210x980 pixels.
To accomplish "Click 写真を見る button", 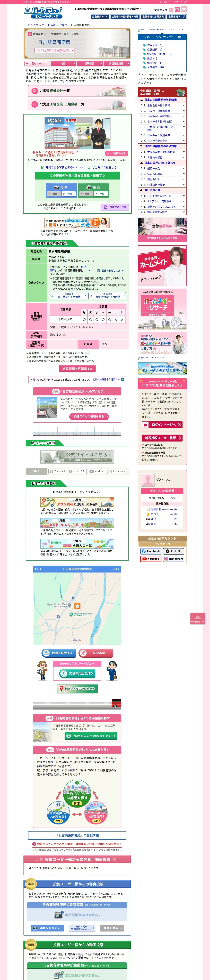I will (x=112, y=928).
